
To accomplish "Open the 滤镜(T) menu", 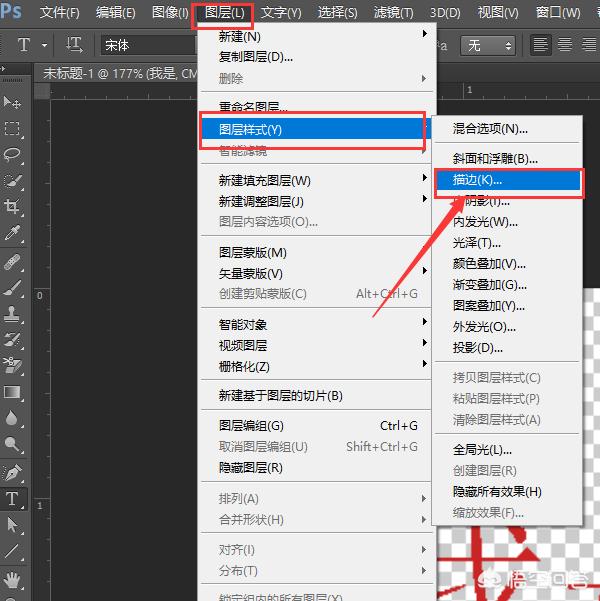I will (x=394, y=12).
